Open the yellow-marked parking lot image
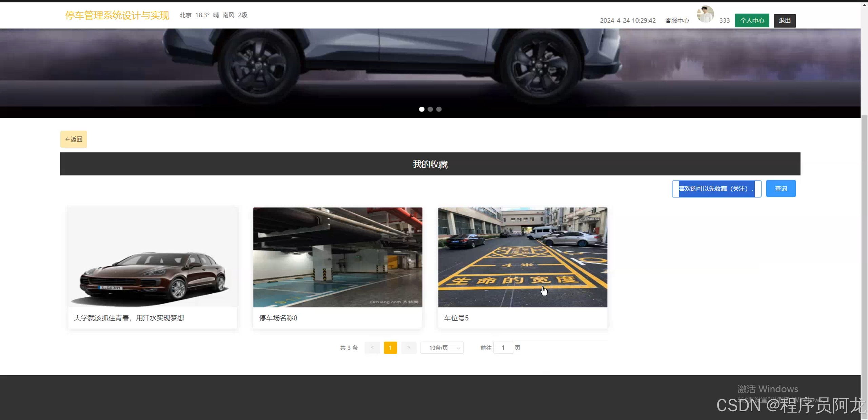Viewport: 868px width, 420px height. click(522, 257)
